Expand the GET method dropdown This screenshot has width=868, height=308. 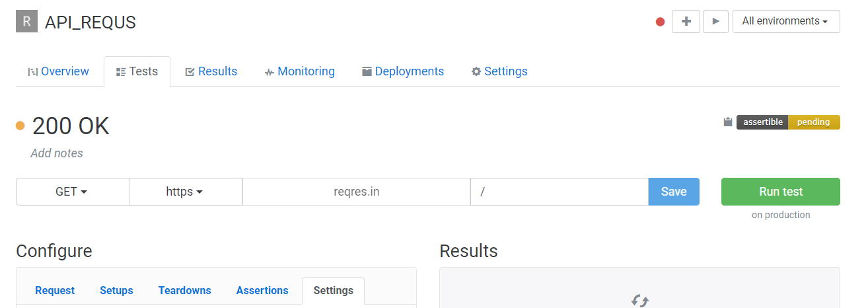pyautogui.click(x=72, y=192)
